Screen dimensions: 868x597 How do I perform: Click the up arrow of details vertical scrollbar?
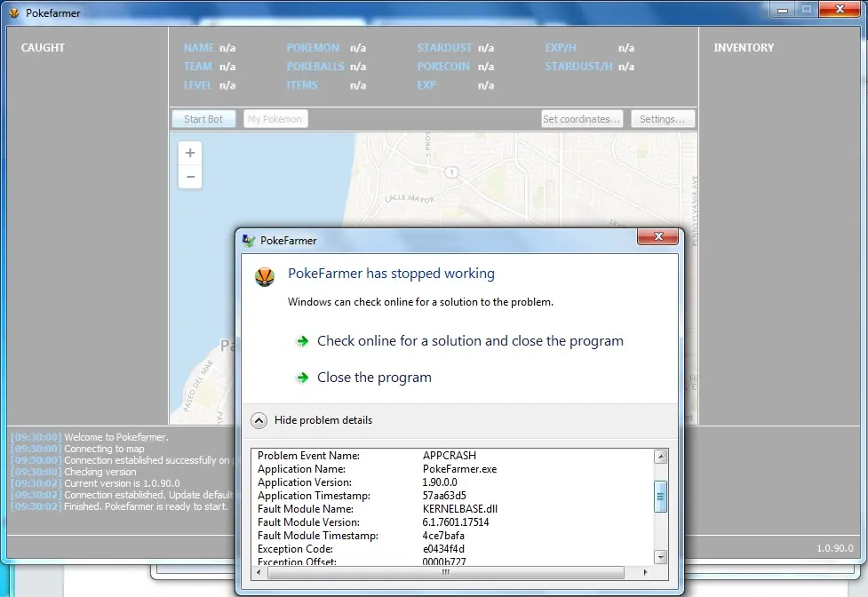[x=660, y=457]
